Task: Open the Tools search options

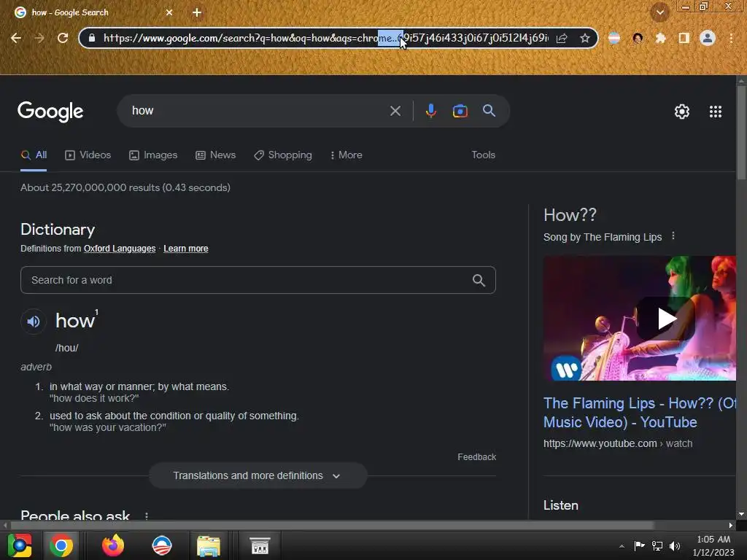Action: pyautogui.click(x=483, y=155)
